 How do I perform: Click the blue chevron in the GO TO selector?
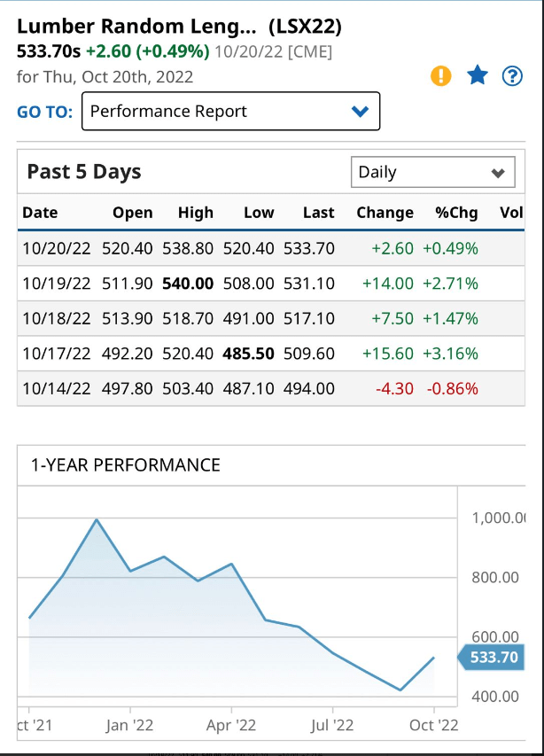click(x=359, y=111)
